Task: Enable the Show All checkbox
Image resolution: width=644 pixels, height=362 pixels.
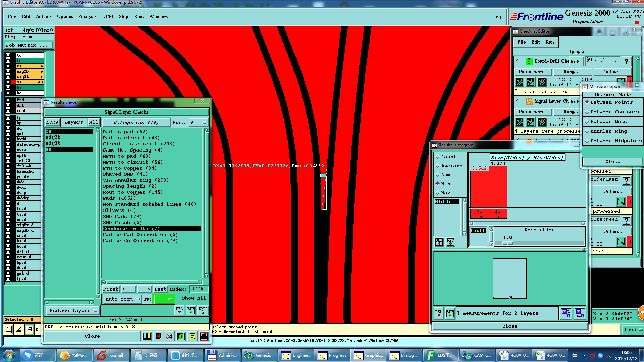Action: 179,298
